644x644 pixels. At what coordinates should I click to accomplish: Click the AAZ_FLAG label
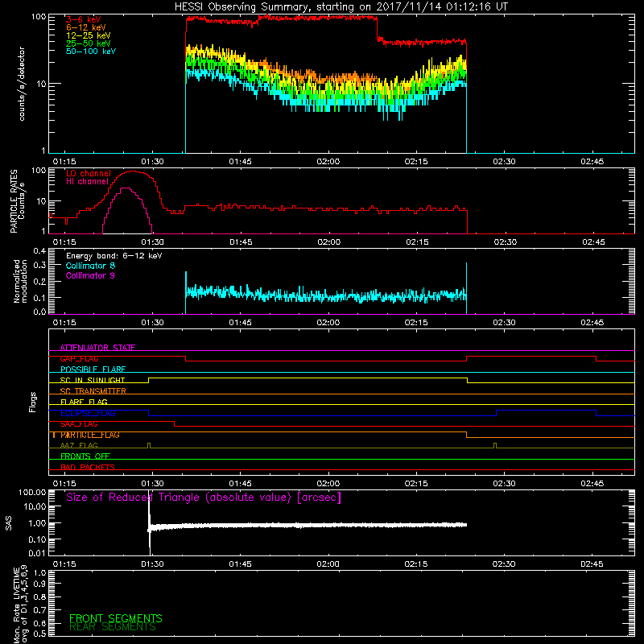(x=79, y=445)
